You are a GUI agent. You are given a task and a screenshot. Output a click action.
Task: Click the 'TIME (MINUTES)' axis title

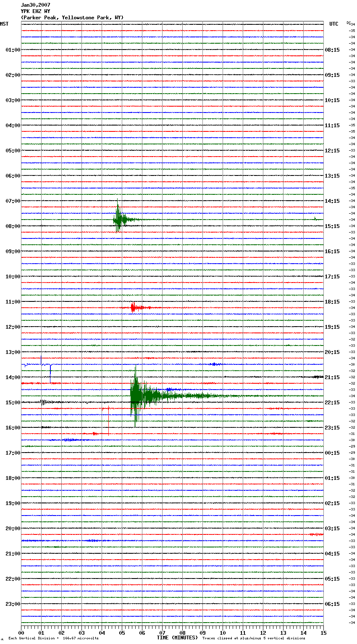coord(177,638)
